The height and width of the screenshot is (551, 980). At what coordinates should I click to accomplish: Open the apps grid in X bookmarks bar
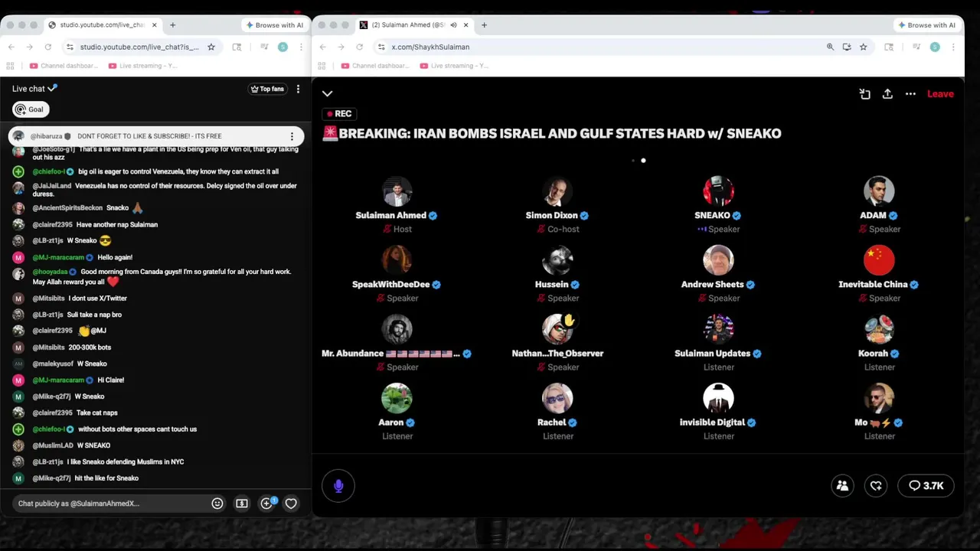tap(322, 66)
